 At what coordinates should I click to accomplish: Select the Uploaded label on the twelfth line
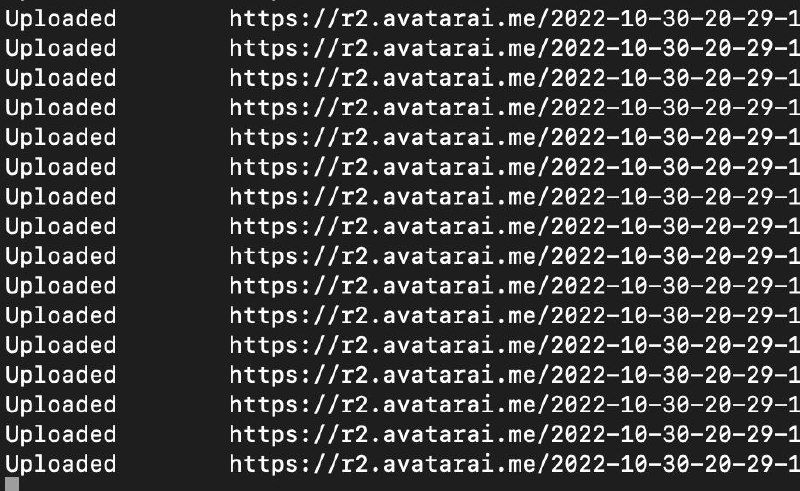pos(61,346)
